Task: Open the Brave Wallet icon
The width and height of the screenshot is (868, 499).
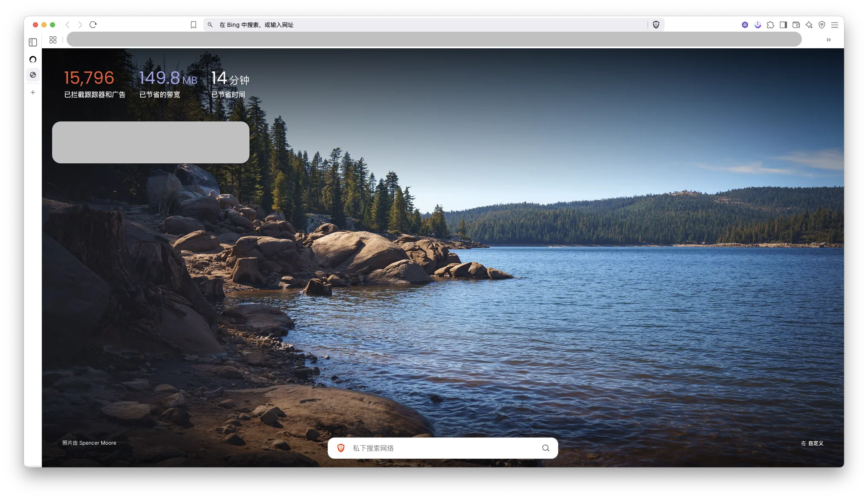Action: [796, 25]
